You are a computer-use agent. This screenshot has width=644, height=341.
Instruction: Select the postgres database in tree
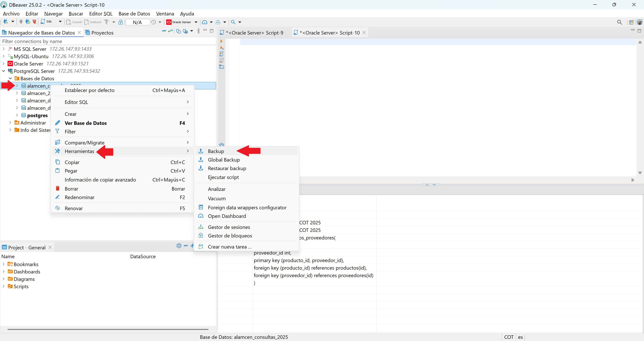point(37,115)
